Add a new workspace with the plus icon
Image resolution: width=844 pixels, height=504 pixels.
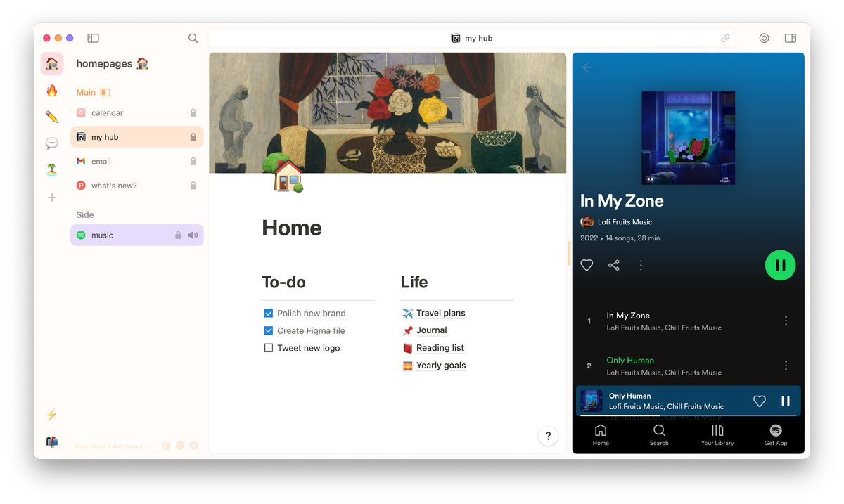pyautogui.click(x=52, y=198)
